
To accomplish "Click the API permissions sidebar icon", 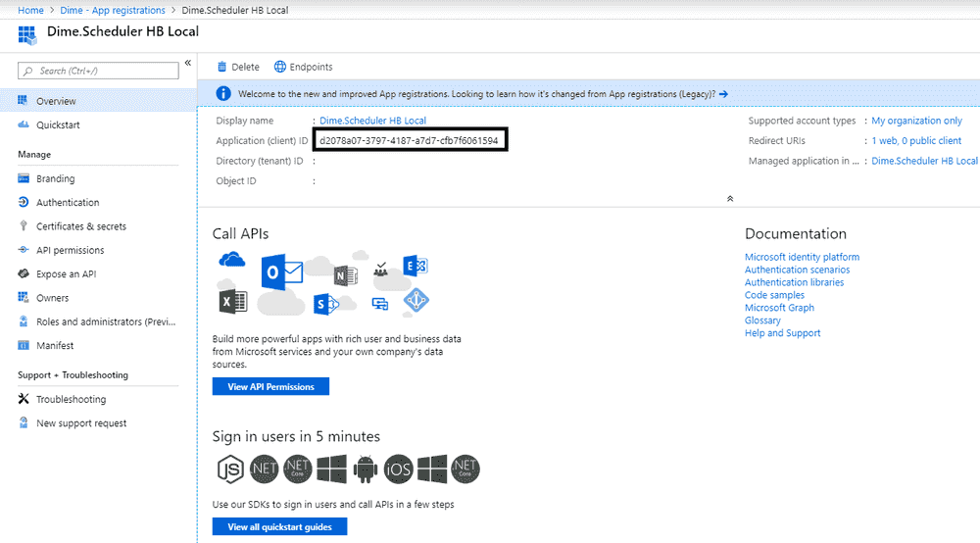I will point(24,250).
